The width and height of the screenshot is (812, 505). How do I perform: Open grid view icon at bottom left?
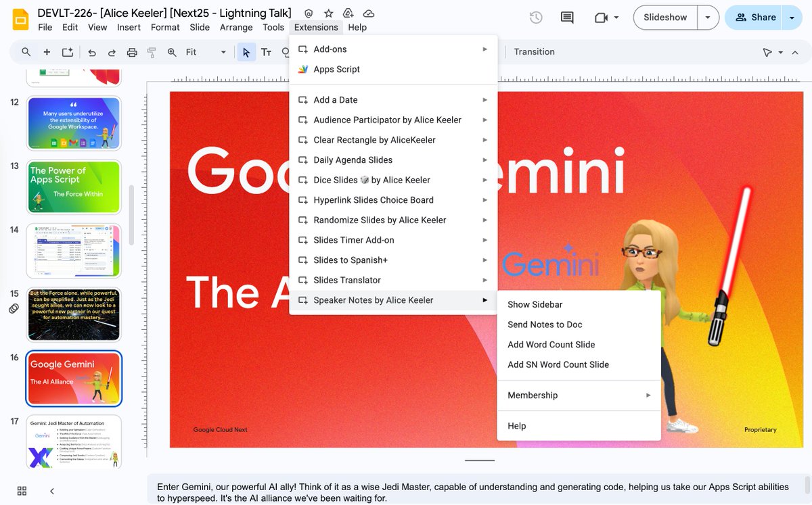tap(22, 491)
